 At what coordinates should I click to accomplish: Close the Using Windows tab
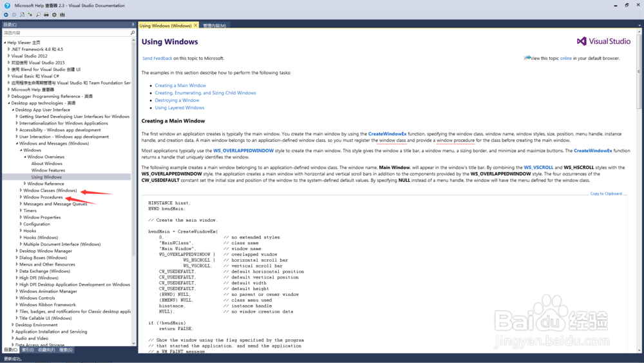point(196,26)
